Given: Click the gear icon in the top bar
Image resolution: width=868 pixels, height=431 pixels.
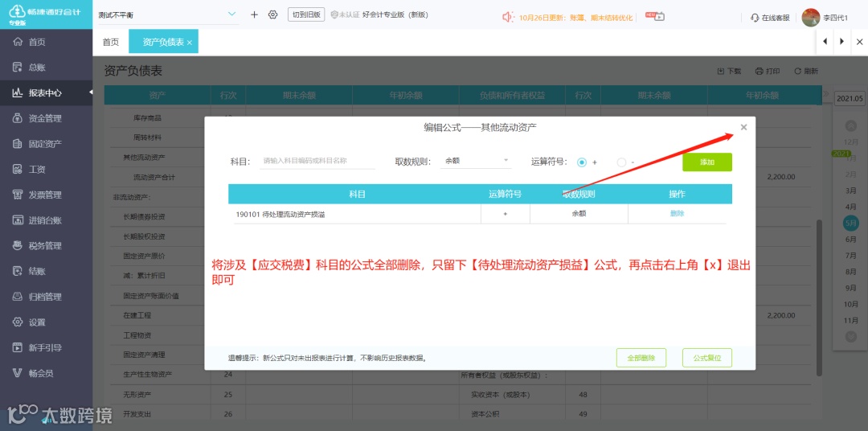Looking at the screenshot, I should pos(272,14).
